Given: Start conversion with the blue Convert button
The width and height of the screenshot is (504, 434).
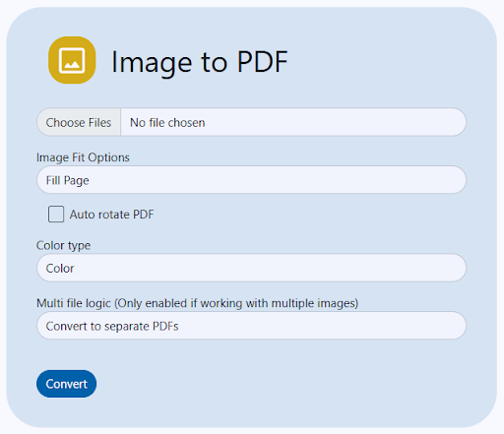Looking at the screenshot, I should [66, 384].
